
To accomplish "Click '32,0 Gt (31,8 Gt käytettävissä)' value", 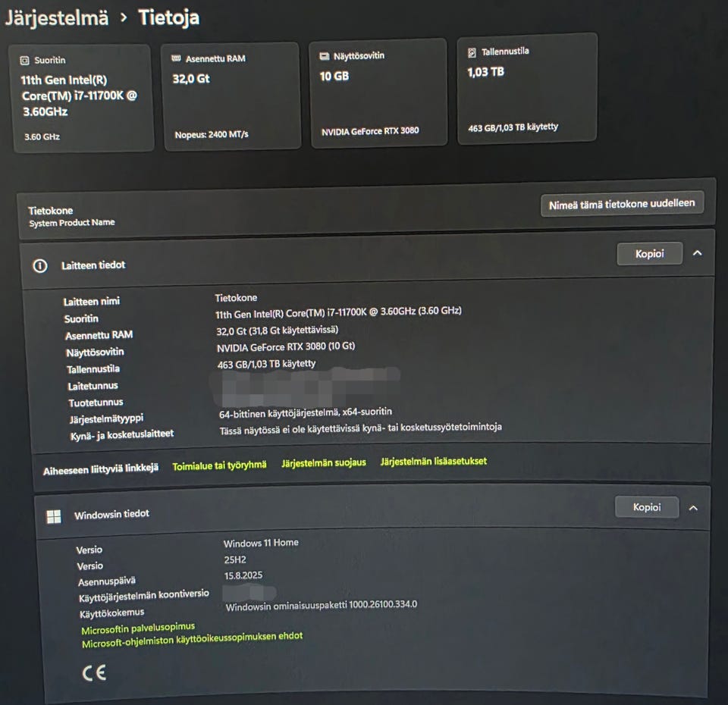I will tap(278, 331).
